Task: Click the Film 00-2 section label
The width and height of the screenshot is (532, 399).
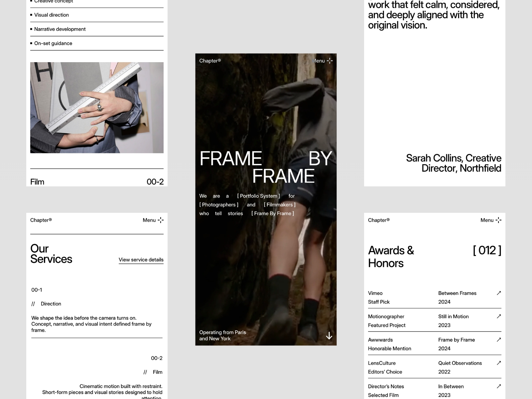Action: [x=37, y=182]
